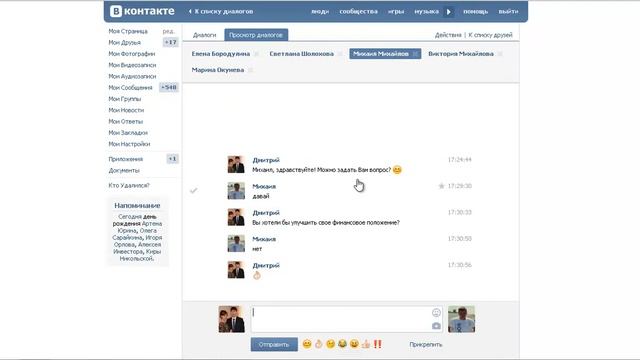Open the emoji picker smiley icon
The image size is (640, 360).
click(x=436, y=313)
